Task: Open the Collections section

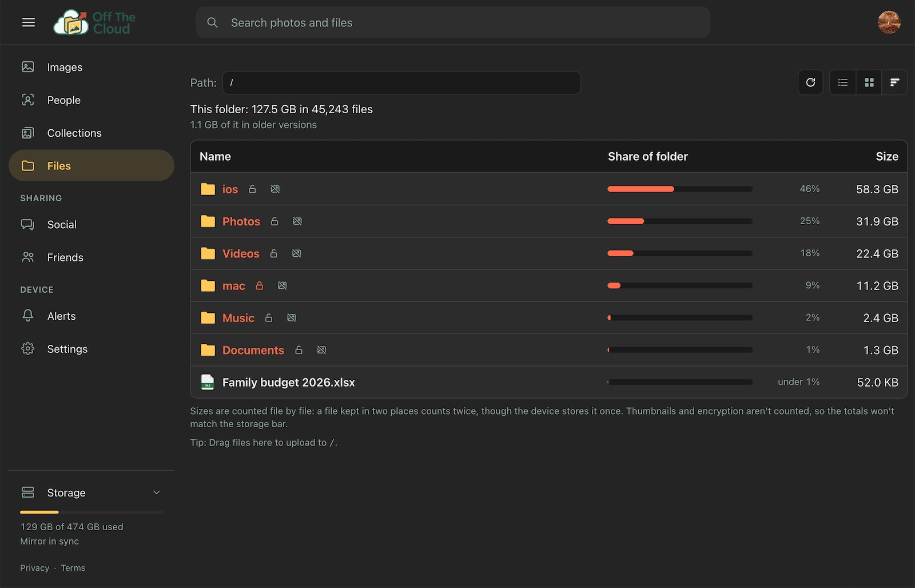Action: click(91, 133)
